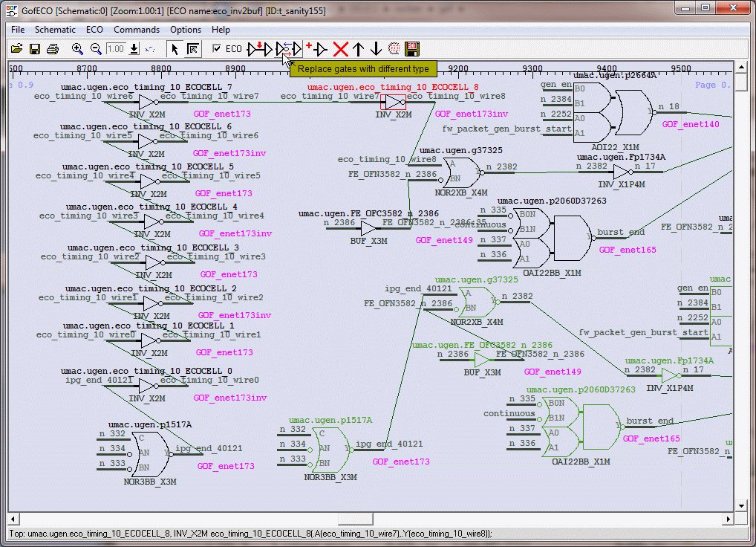Select the ECOCELL_3 inverter gate symbol
This screenshot has width=756, height=547.
(x=154, y=262)
